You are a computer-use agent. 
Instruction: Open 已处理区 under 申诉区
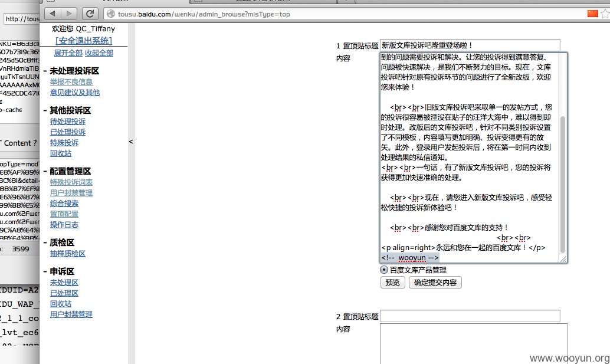click(x=64, y=293)
